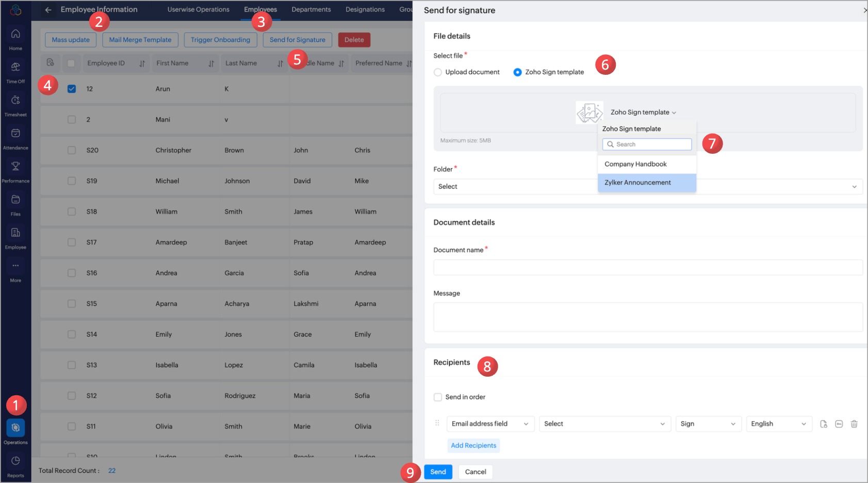Sort by Employee ID column arrows
Image resolution: width=868 pixels, height=483 pixels.
pyautogui.click(x=142, y=63)
